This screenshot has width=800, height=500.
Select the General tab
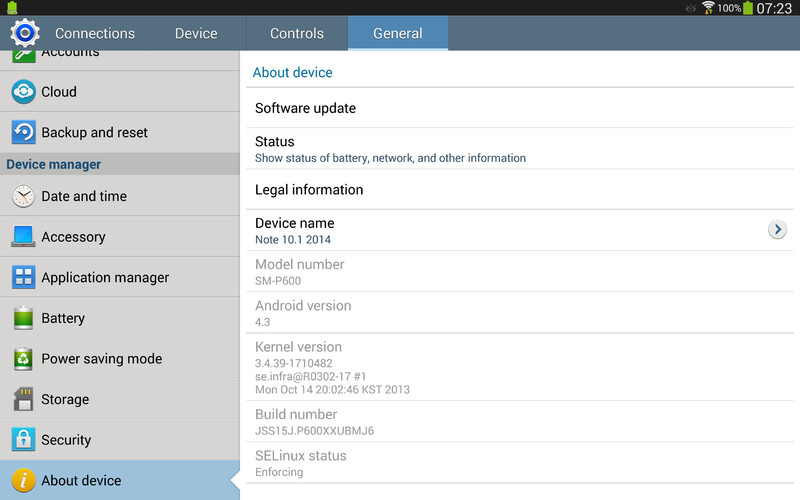(x=398, y=33)
